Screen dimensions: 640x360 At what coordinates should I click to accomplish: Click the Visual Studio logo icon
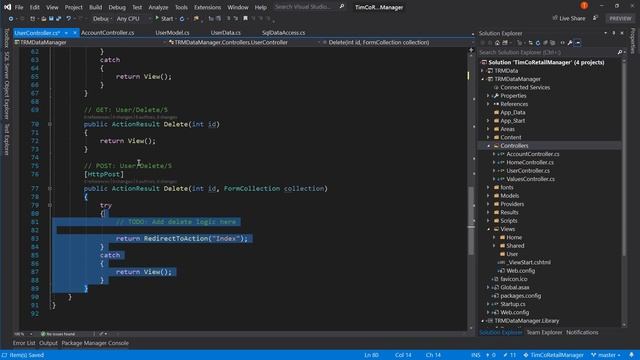point(7,7)
